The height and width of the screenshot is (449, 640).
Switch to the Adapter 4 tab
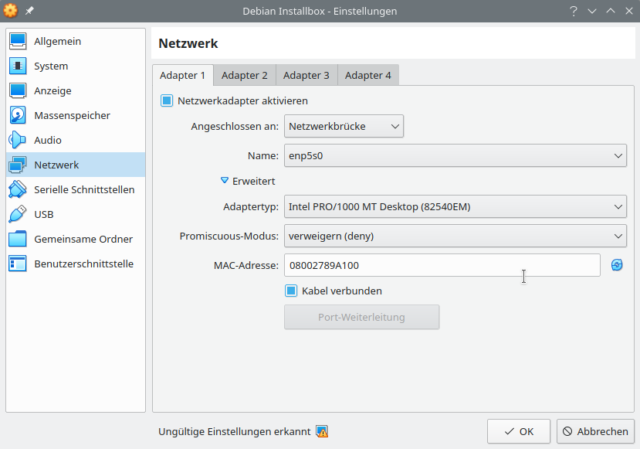pos(368,75)
